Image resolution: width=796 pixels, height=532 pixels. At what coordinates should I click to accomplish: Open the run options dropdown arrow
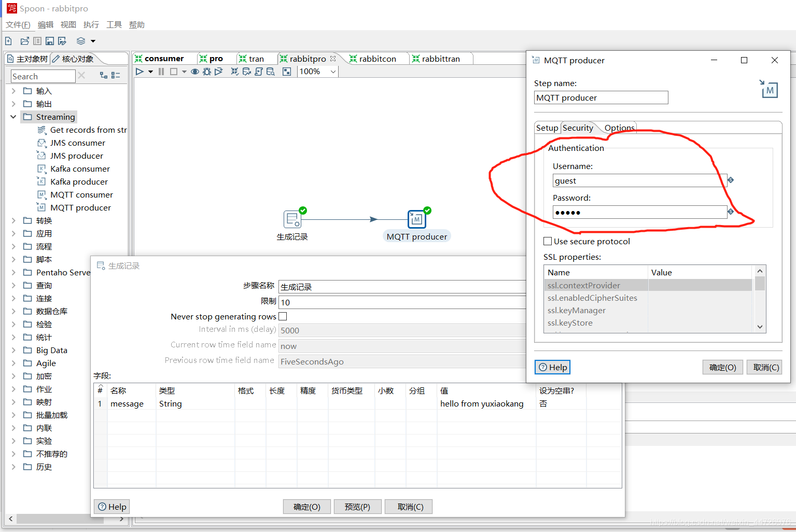(x=150, y=72)
